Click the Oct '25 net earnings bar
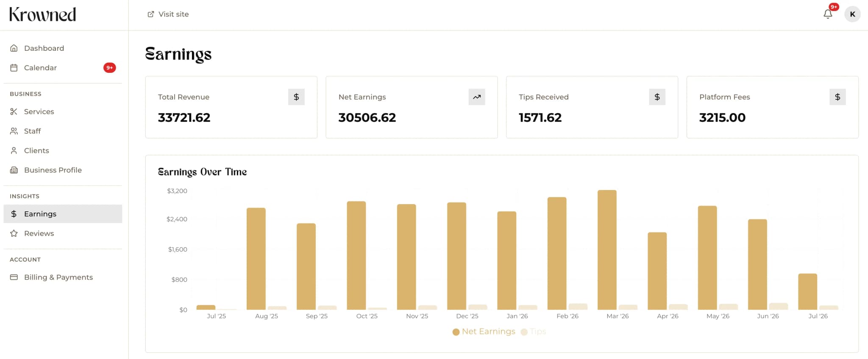Viewport: 868px width, 359px height. coord(356,255)
